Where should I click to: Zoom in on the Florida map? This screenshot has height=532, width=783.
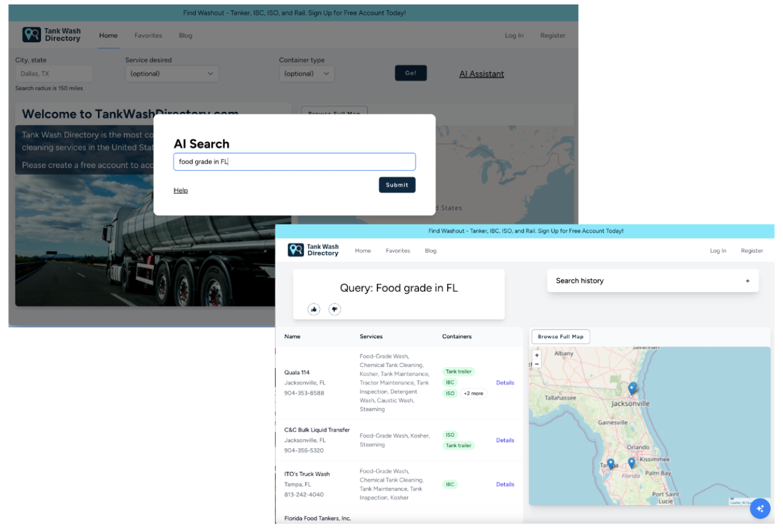536,355
